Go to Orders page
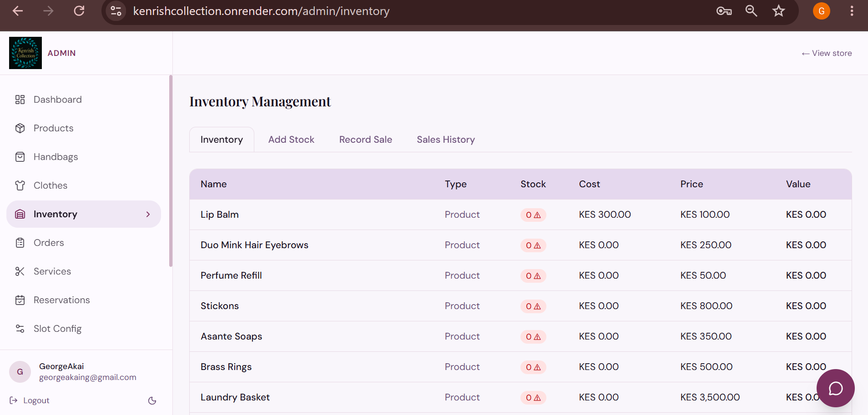868x415 pixels. pos(84,243)
